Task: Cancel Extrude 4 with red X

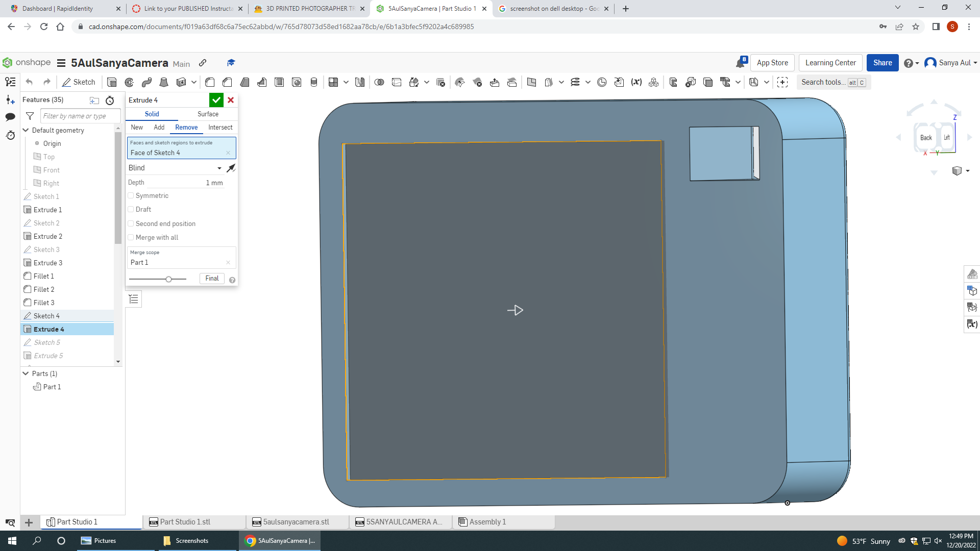Action: pyautogui.click(x=231, y=100)
